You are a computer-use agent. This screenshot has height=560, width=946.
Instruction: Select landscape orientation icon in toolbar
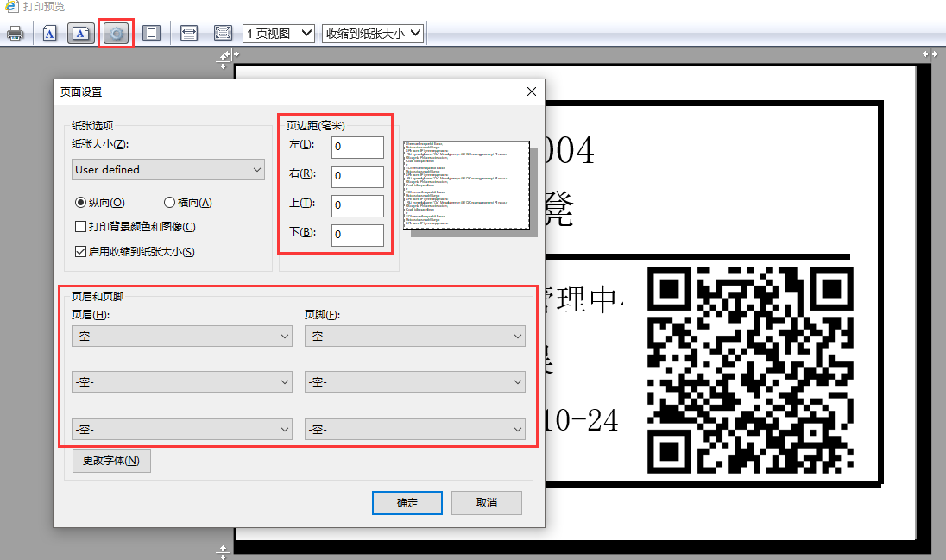81,33
